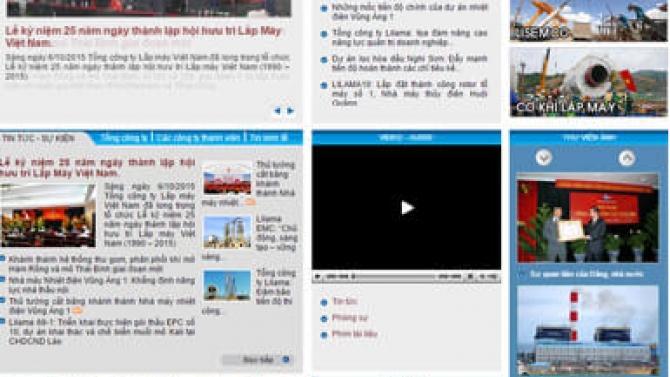The height and width of the screenshot is (377, 670).
Task: Open 'Thủ tướng cắt băng' side article text
Action: click(276, 179)
